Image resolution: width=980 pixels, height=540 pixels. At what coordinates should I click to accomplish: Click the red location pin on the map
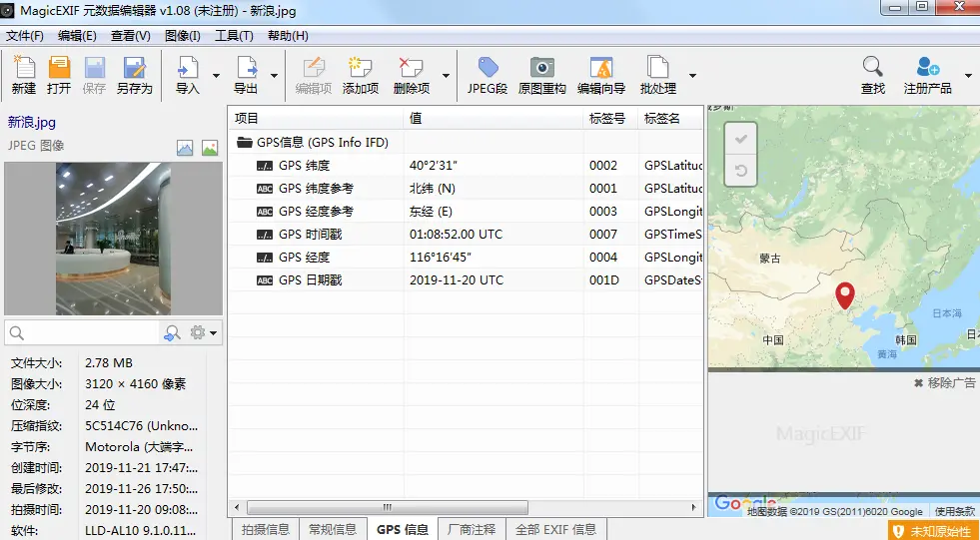[x=845, y=295]
